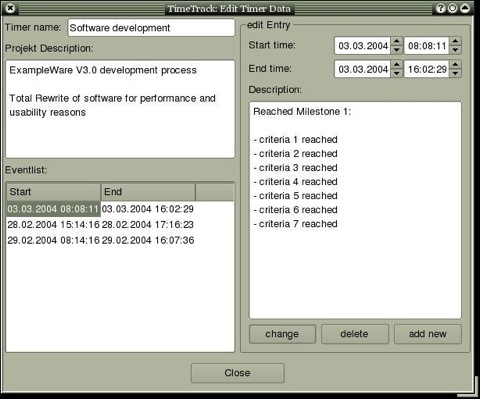Click the title bar minimize circle icon
Viewport: 480px width, 399px height.
pyautogui.click(x=453, y=8)
